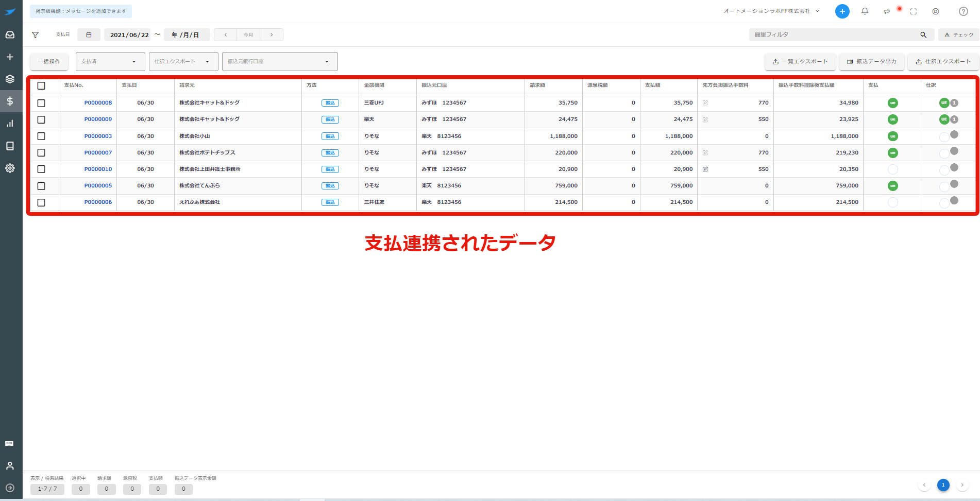980x501 pixels.
Task: Click green payment status of P0000003
Action: pyautogui.click(x=893, y=136)
